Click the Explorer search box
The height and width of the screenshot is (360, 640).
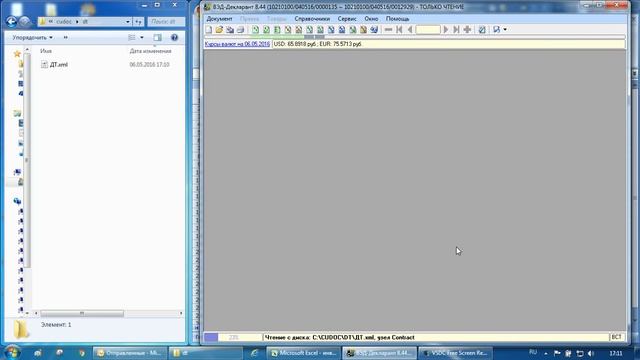(166, 22)
